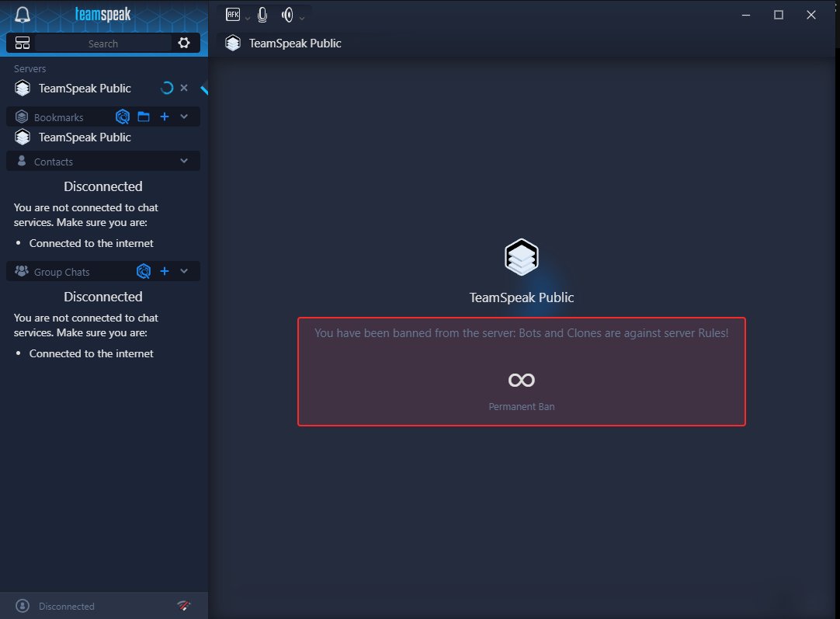Viewport: 840px width, 619px height.
Task: Open the speaker options dropdown arrow
Action: [301, 18]
